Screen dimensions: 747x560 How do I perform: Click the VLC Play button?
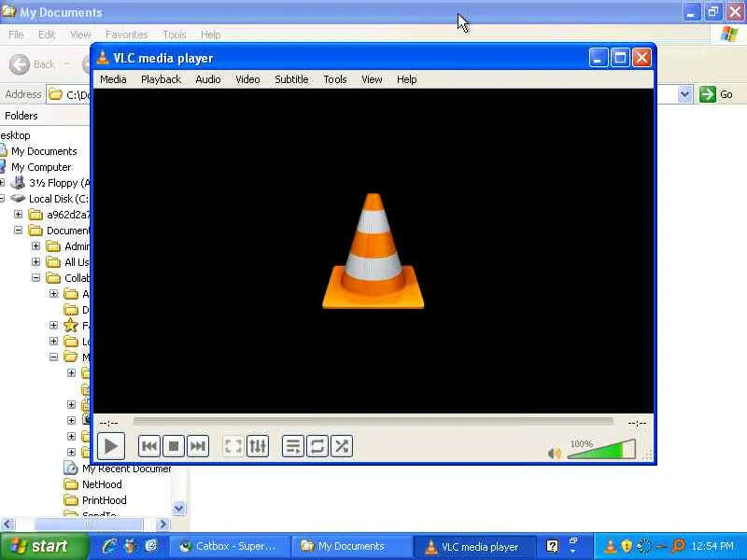click(110, 446)
